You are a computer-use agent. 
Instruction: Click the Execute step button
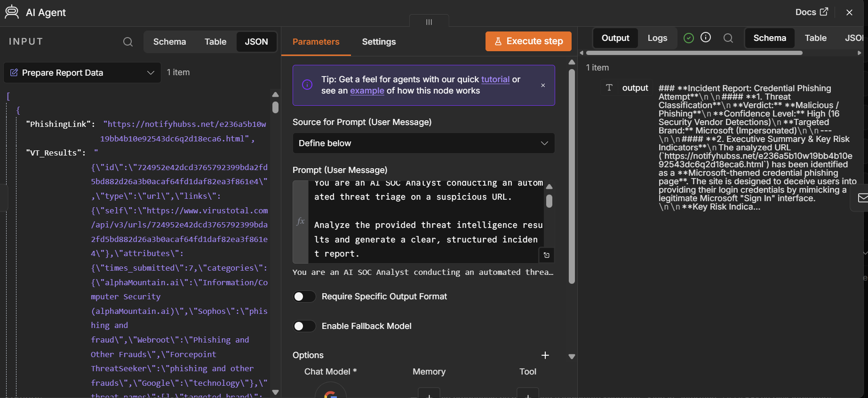pyautogui.click(x=528, y=41)
